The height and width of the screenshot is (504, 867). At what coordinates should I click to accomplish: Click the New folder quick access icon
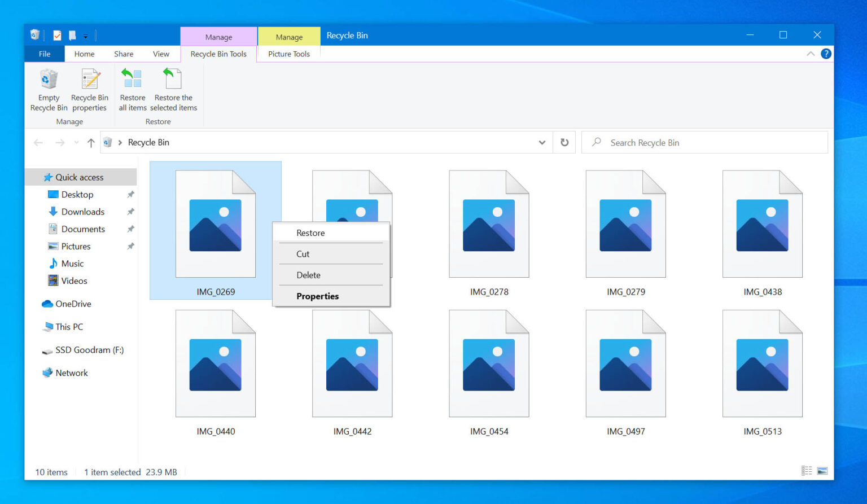coord(72,34)
